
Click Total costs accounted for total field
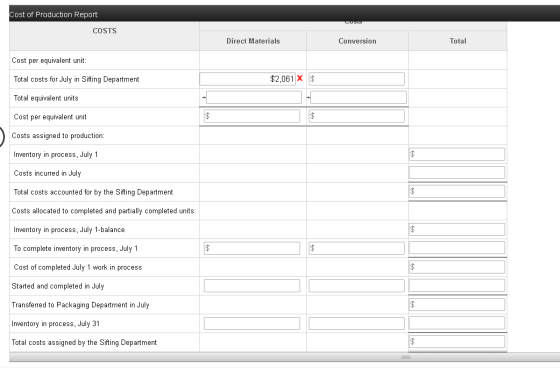(x=457, y=192)
